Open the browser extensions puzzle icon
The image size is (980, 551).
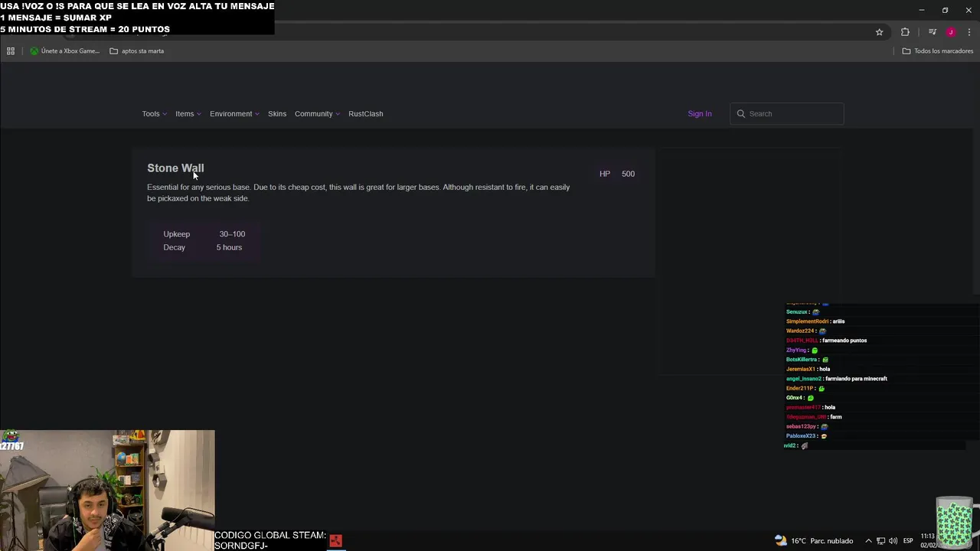905,32
